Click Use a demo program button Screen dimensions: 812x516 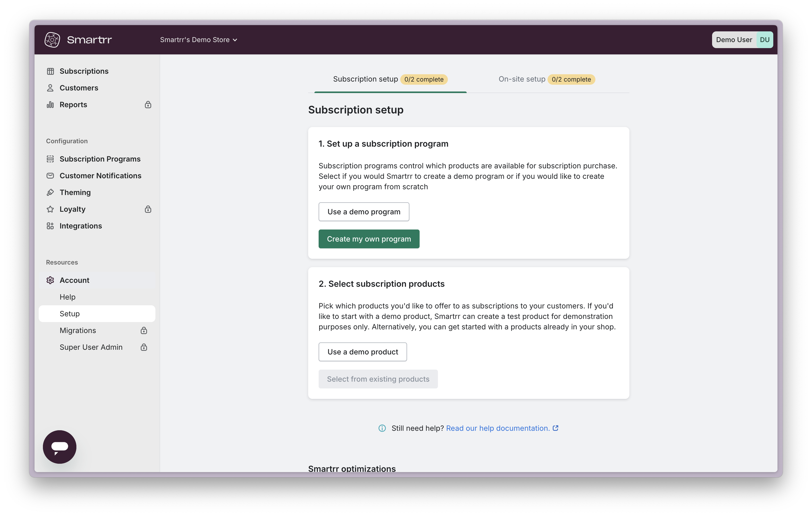coord(364,212)
